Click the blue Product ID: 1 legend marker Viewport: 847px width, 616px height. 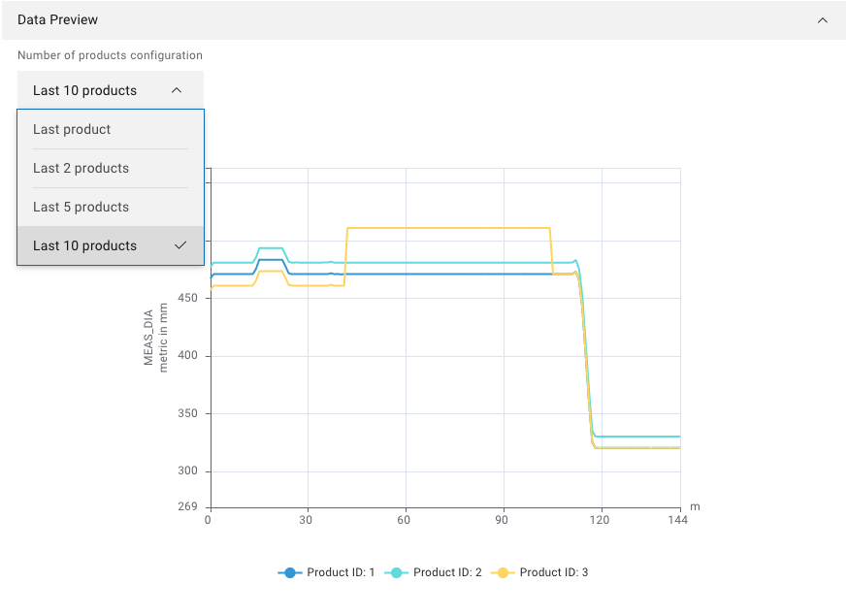point(290,572)
